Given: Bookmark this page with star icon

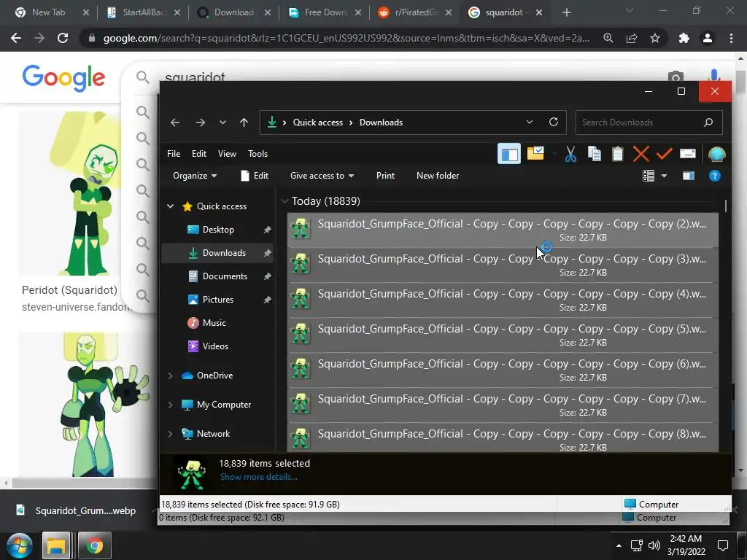Looking at the screenshot, I should (655, 38).
